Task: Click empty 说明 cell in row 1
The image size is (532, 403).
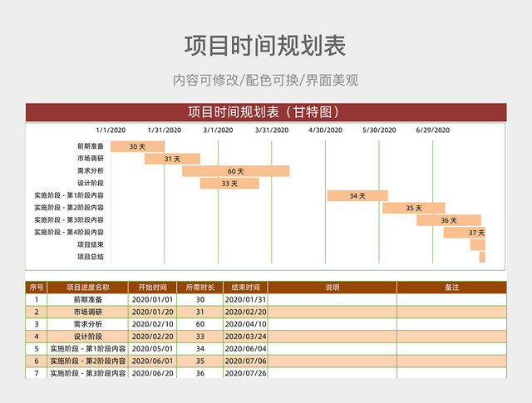Action: (332, 299)
